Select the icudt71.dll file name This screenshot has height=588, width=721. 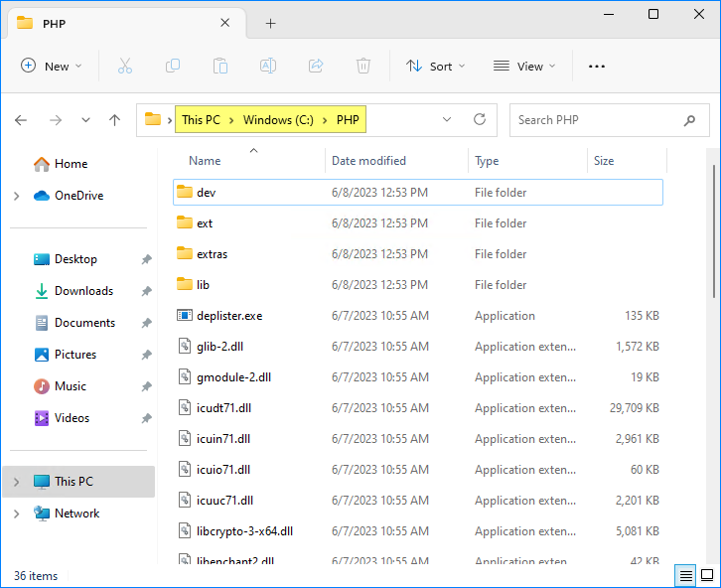coord(223,408)
